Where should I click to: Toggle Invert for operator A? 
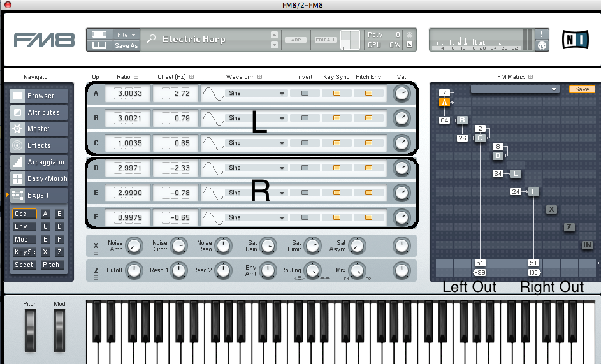pyautogui.click(x=305, y=93)
